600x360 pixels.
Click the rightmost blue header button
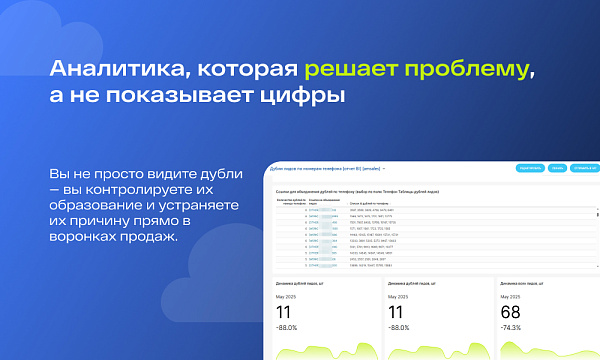[x=585, y=168]
